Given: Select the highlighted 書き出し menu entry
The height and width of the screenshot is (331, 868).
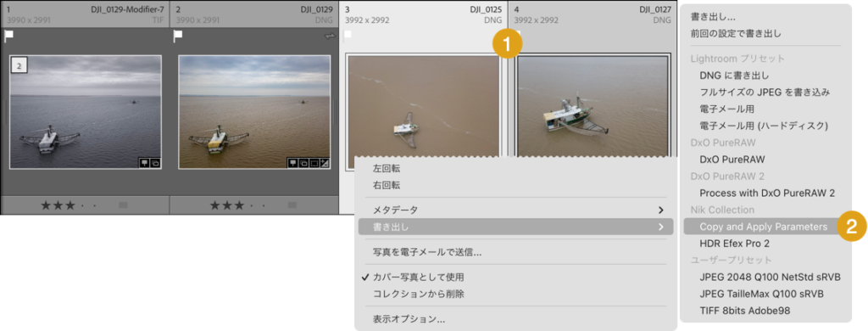Looking at the screenshot, I should pyautogui.click(x=515, y=227).
